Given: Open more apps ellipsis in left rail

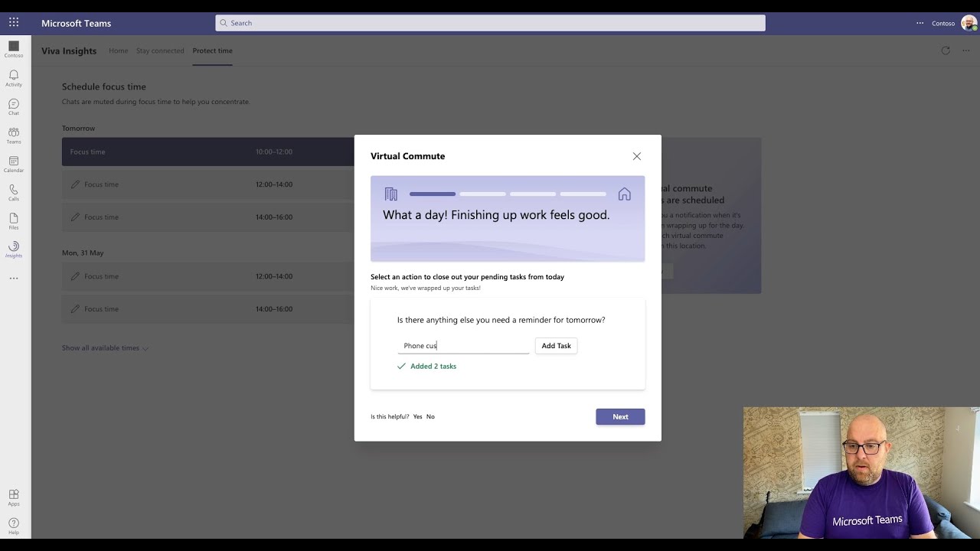Looking at the screenshot, I should [14, 279].
